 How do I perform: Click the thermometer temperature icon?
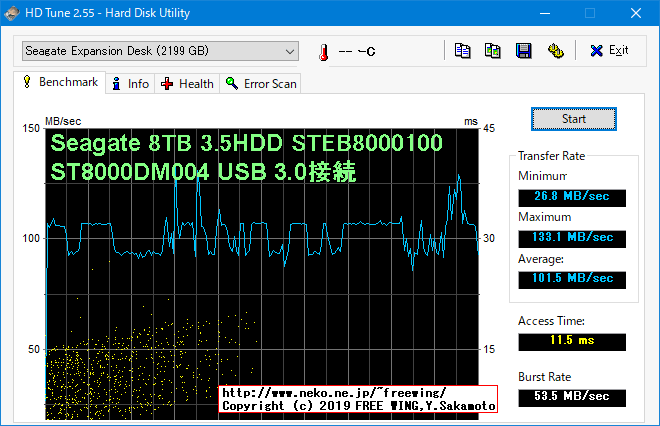(324, 52)
